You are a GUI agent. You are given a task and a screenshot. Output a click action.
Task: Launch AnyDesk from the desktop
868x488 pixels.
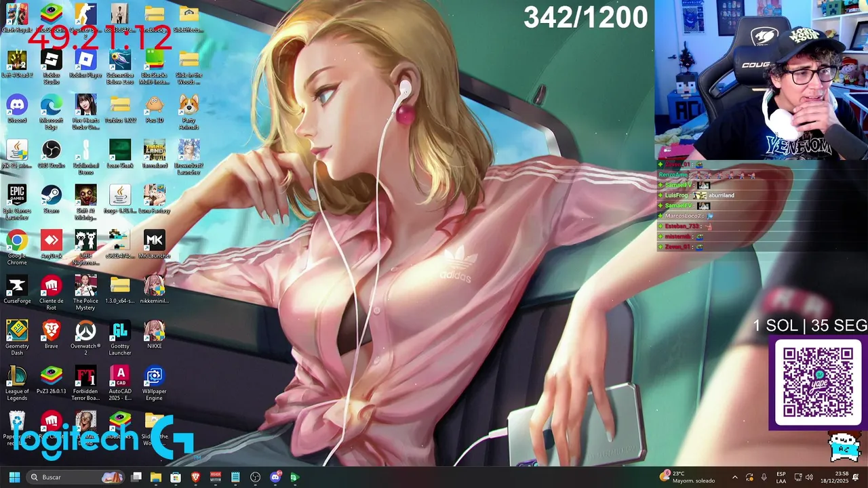coord(52,245)
